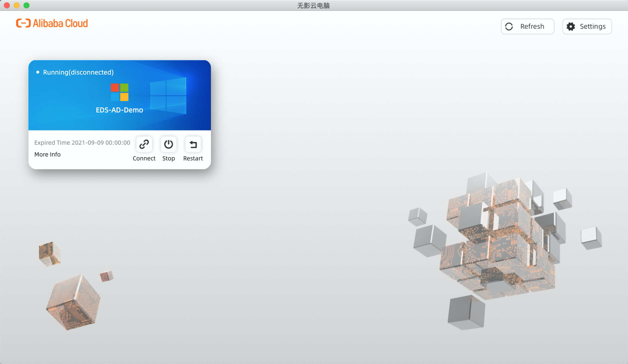Click the Expired Time 2021-09-09 text
This screenshot has height=364, width=628.
82,143
